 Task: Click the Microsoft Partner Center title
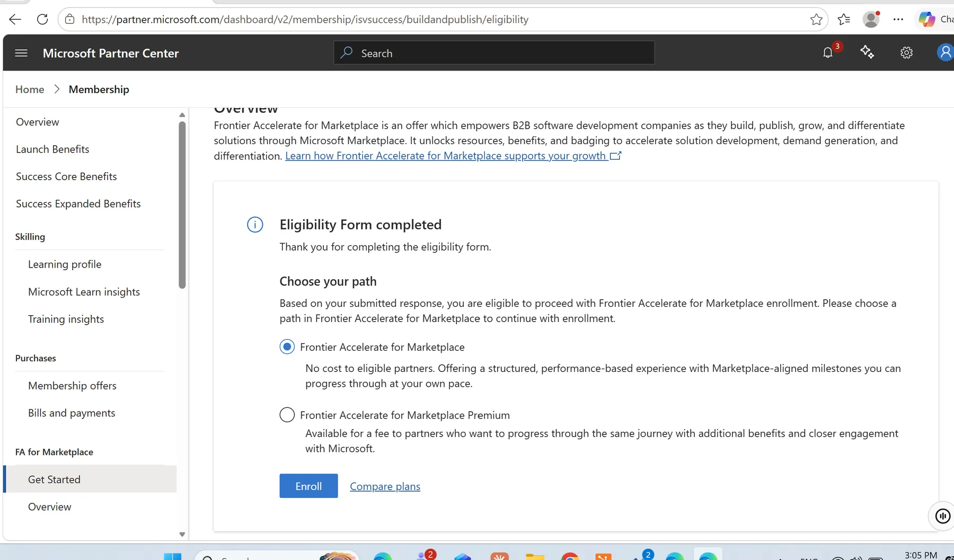tap(111, 53)
